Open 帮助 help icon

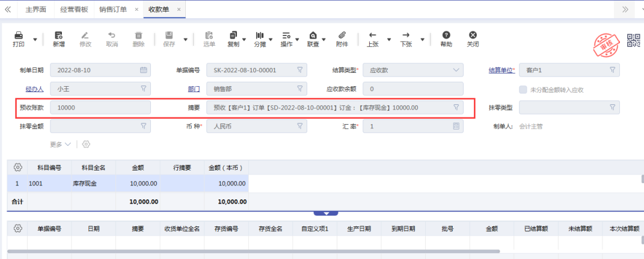coord(446,36)
